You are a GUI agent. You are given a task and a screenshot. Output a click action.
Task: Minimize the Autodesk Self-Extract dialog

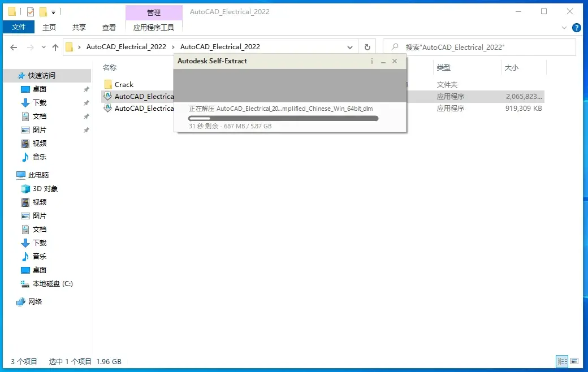383,61
